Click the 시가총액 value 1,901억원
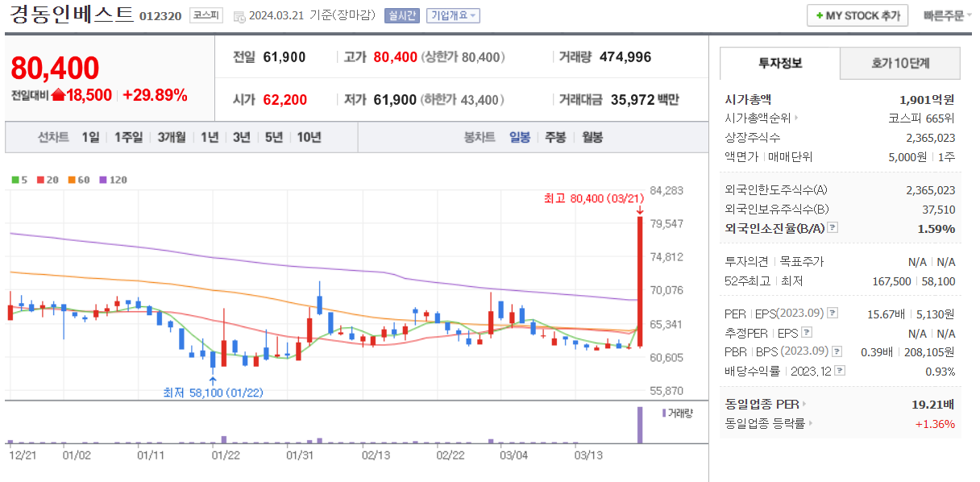 tap(927, 100)
